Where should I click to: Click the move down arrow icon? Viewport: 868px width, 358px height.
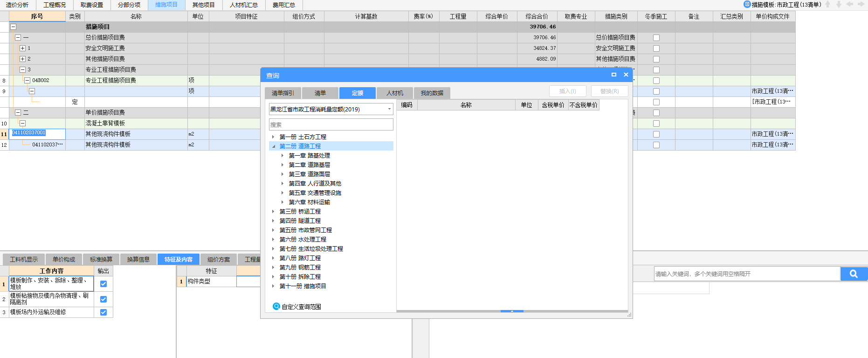[839, 4]
